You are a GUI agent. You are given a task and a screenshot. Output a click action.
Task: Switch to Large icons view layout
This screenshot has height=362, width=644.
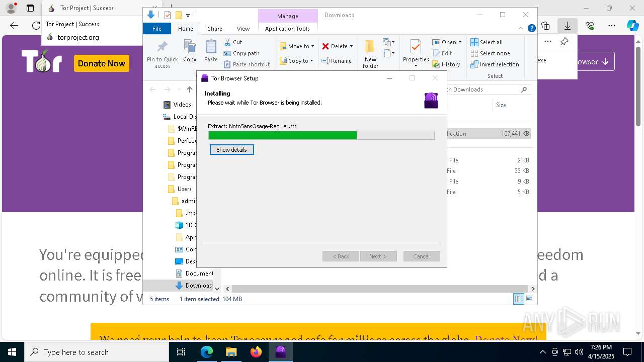tap(529, 299)
